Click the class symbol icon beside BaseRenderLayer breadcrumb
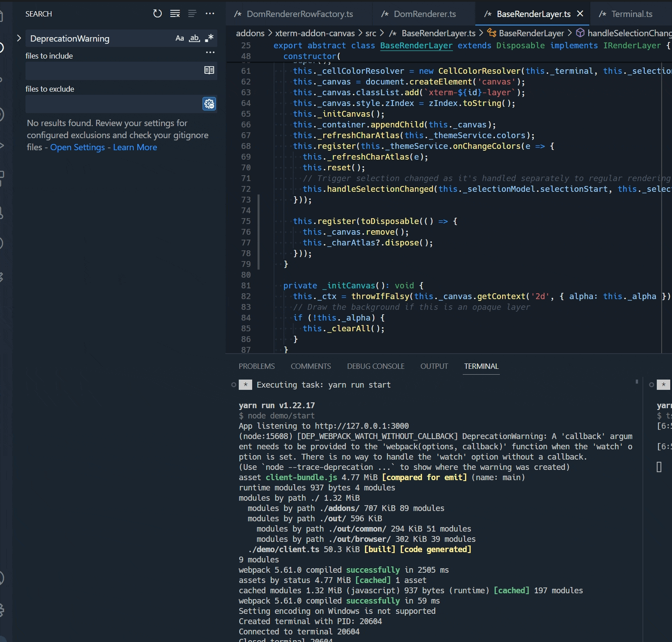This screenshot has height=642, width=672. pyautogui.click(x=491, y=33)
